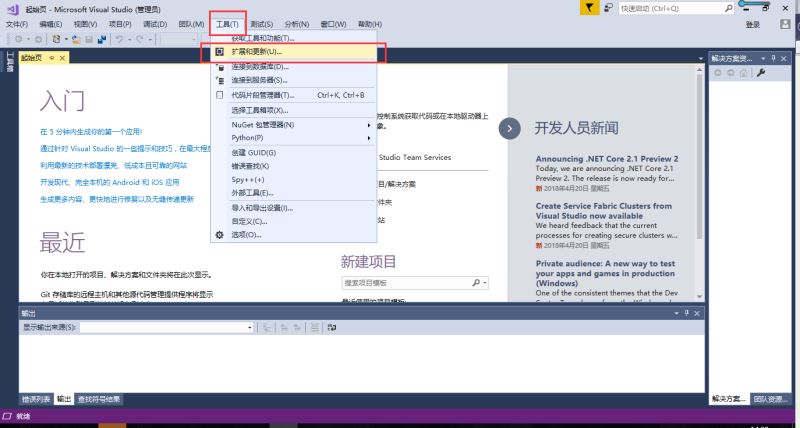Click the status bar ready icon
This screenshot has height=428, width=800.
coord(7,416)
